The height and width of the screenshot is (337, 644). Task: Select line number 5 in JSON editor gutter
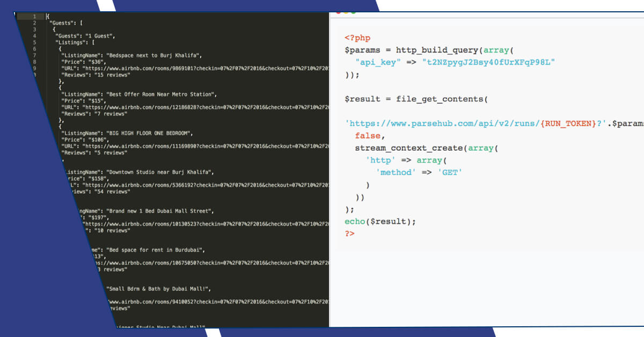point(34,42)
